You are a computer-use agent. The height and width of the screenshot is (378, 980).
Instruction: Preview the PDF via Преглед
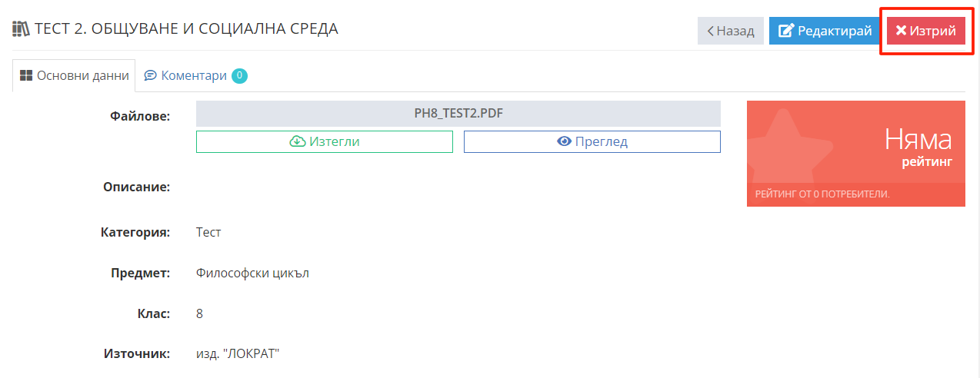592,141
